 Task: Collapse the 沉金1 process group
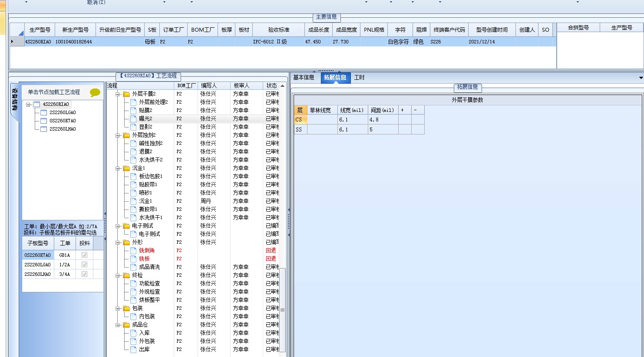click(117, 168)
